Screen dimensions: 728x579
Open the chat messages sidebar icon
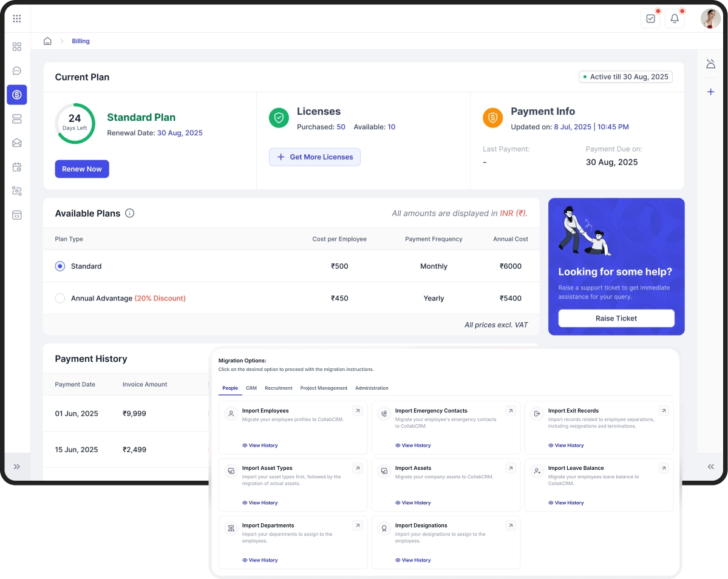click(x=17, y=71)
